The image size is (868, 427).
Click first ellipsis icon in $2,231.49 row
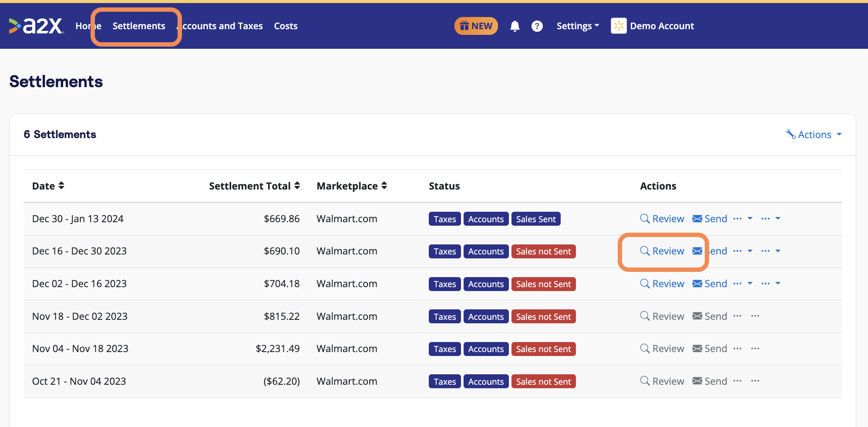737,349
